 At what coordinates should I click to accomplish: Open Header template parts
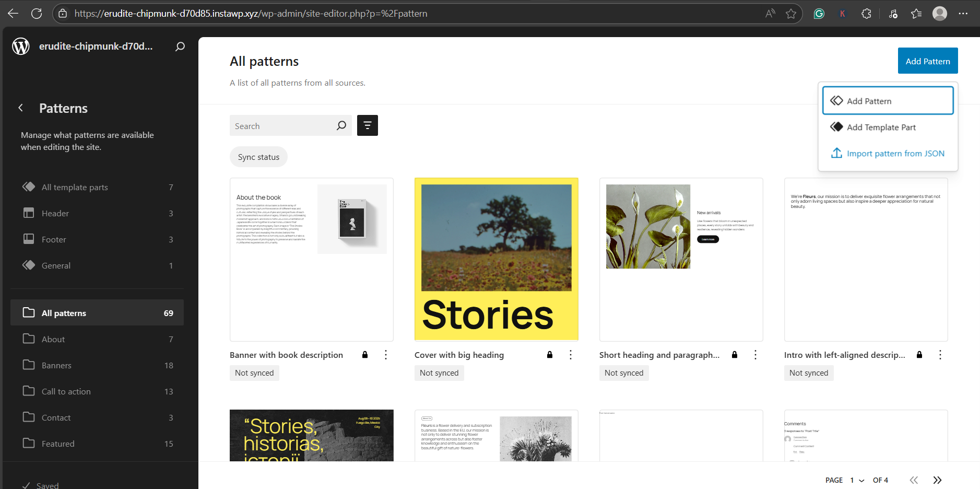pos(97,213)
